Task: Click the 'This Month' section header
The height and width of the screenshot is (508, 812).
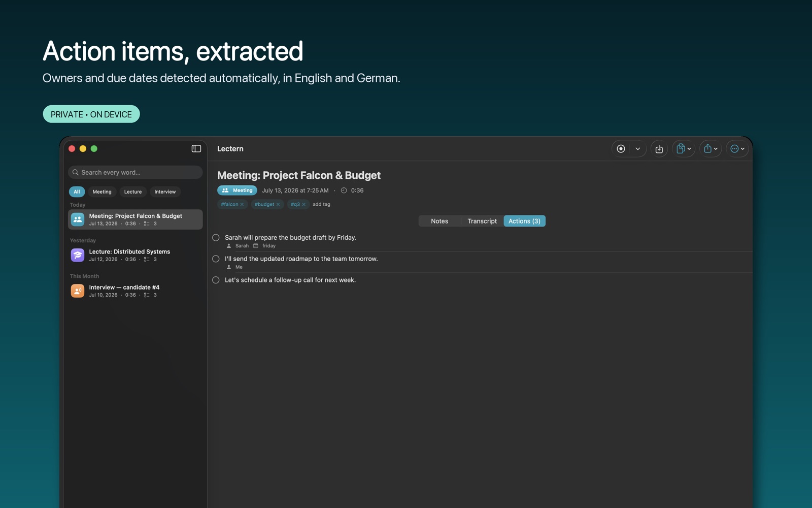Action: 84,276
